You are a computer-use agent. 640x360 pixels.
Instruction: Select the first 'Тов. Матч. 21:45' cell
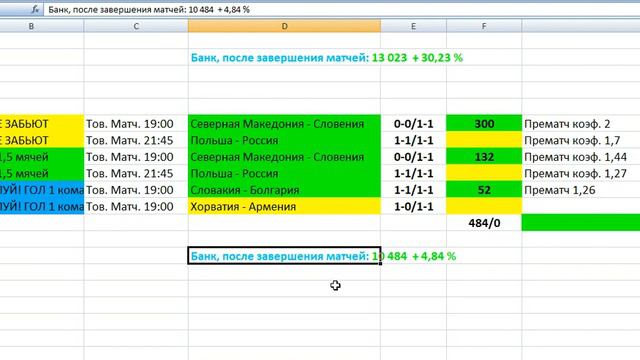pyautogui.click(x=136, y=140)
